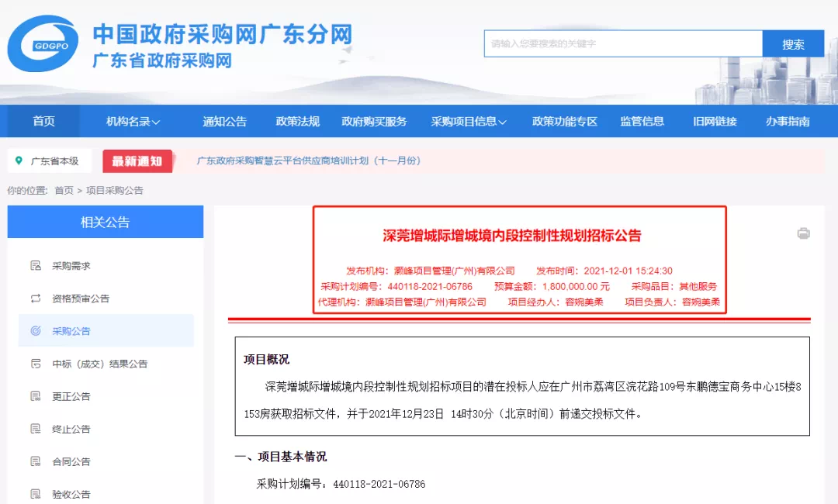Click the 验收公告 sidebar icon
This screenshot has width=838, height=504.
[x=36, y=494]
